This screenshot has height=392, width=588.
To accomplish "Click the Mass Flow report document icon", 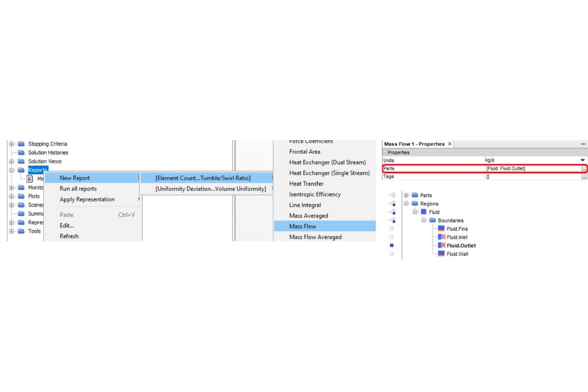I will click(30, 179).
